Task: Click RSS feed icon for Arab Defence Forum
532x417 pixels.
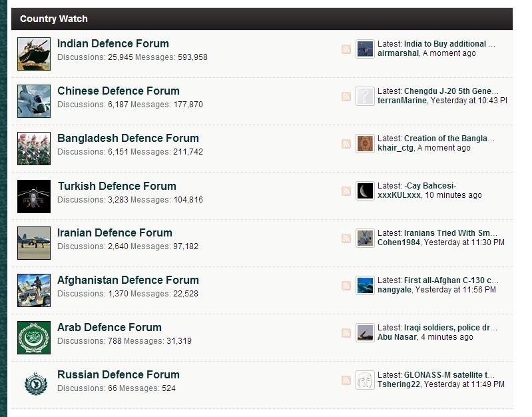Action: click(346, 333)
